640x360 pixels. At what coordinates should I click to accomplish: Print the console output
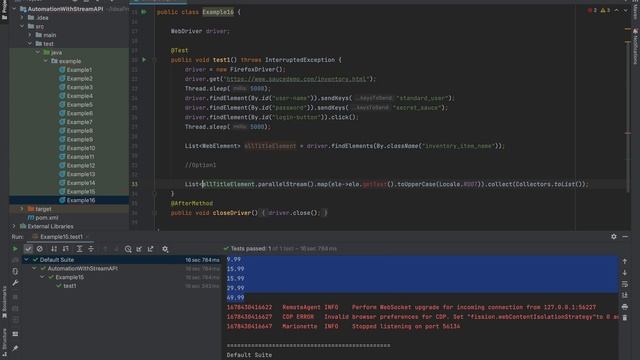coord(624,307)
